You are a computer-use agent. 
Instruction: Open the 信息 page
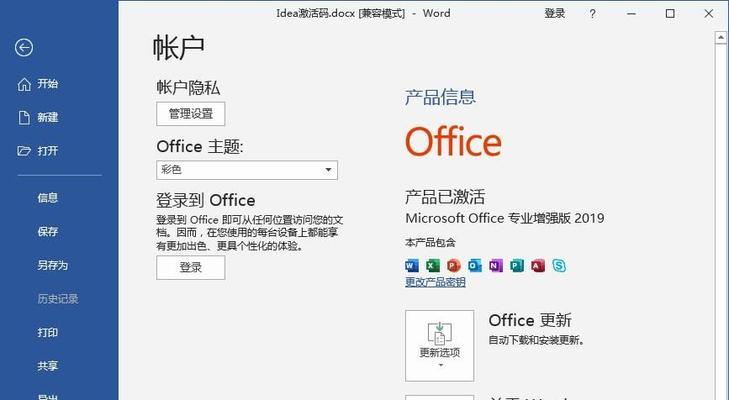47,198
